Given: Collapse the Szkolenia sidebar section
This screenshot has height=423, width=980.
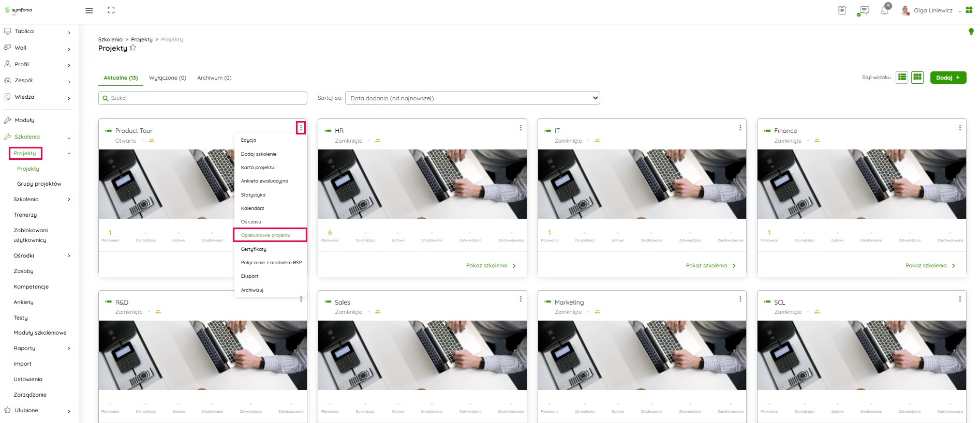Looking at the screenshot, I should (x=69, y=138).
